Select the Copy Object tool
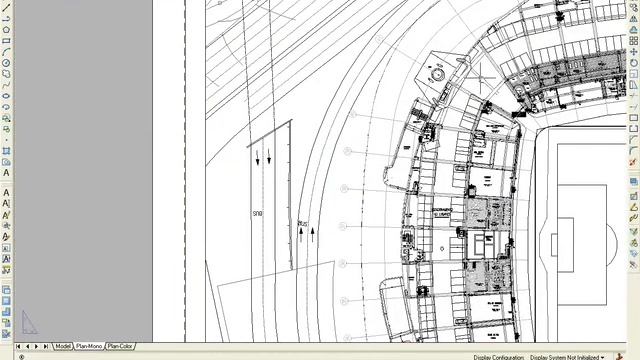The height and width of the screenshot is (360, 640). [x=633, y=7]
